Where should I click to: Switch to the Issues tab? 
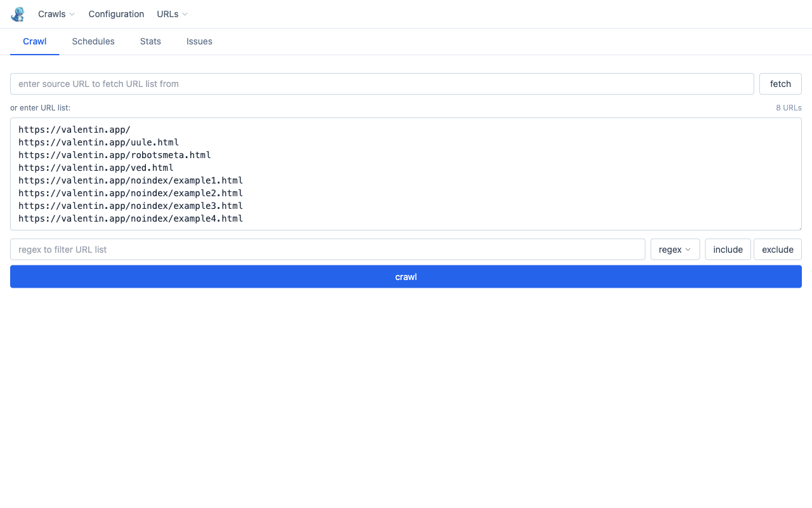[x=199, y=41]
